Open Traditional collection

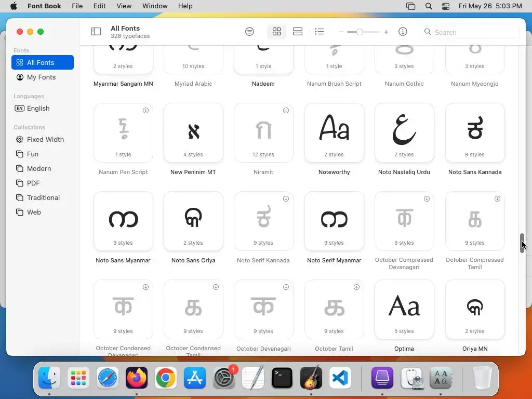pyautogui.click(x=43, y=198)
